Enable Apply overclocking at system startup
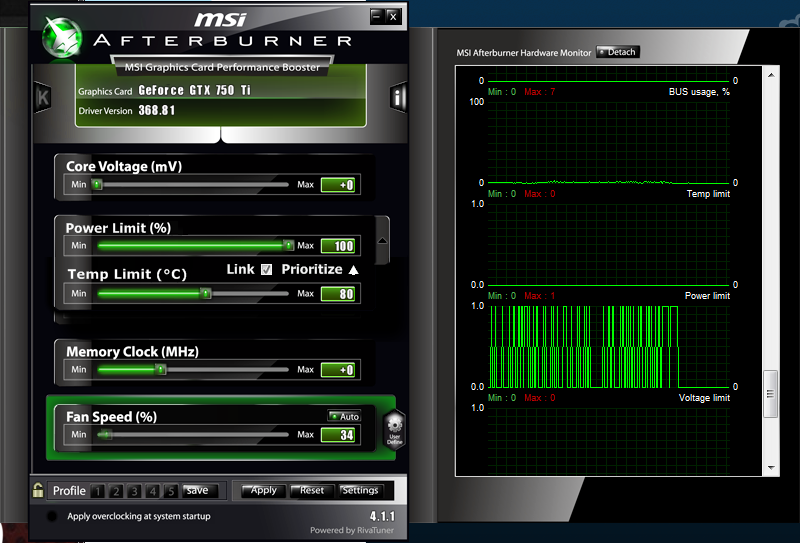The image size is (800, 543). tap(52, 516)
